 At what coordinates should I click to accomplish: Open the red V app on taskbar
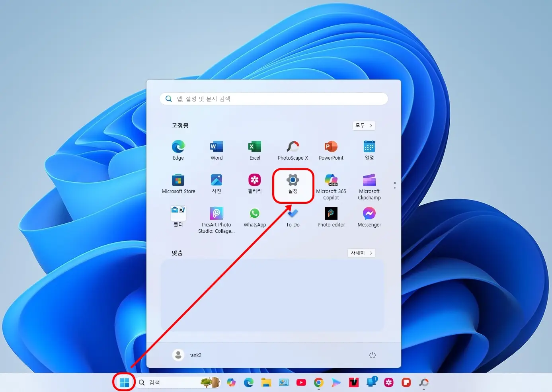(354, 382)
